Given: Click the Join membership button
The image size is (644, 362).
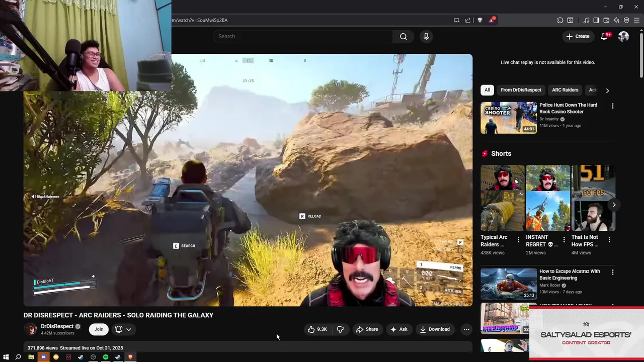Looking at the screenshot, I should click(99, 329).
